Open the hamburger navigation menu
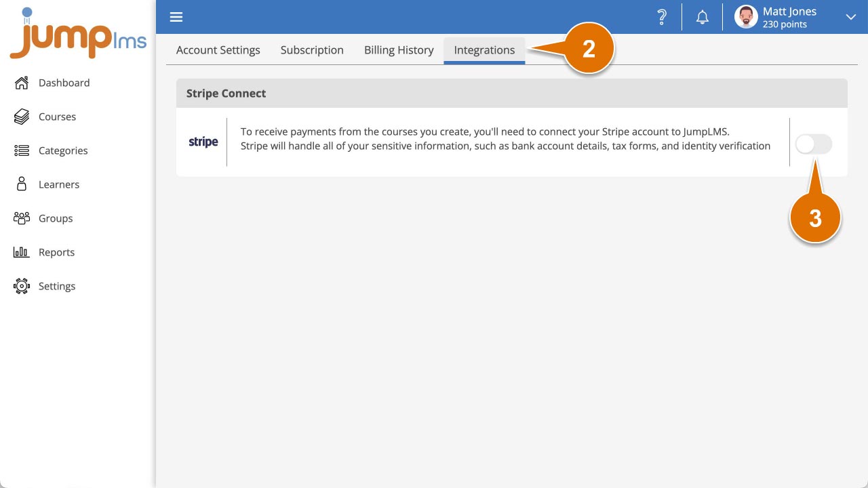The image size is (868, 488). pyautogui.click(x=176, y=16)
